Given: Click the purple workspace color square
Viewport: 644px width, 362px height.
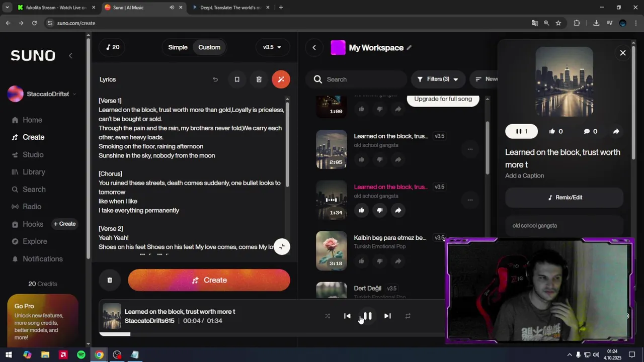Looking at the screenshot, I should tap(338, 48).
